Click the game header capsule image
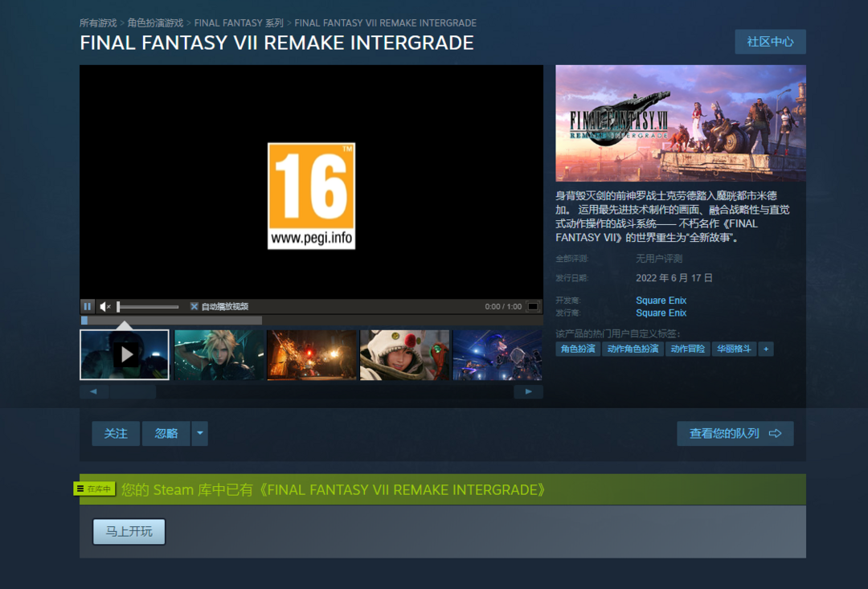The width and height of the screenshot is (868, 589). (x=681, y=123)
